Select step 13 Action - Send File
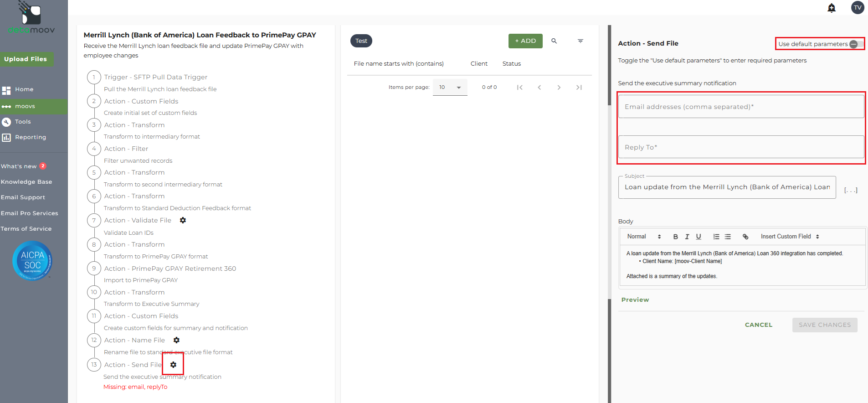 (133, 365)
